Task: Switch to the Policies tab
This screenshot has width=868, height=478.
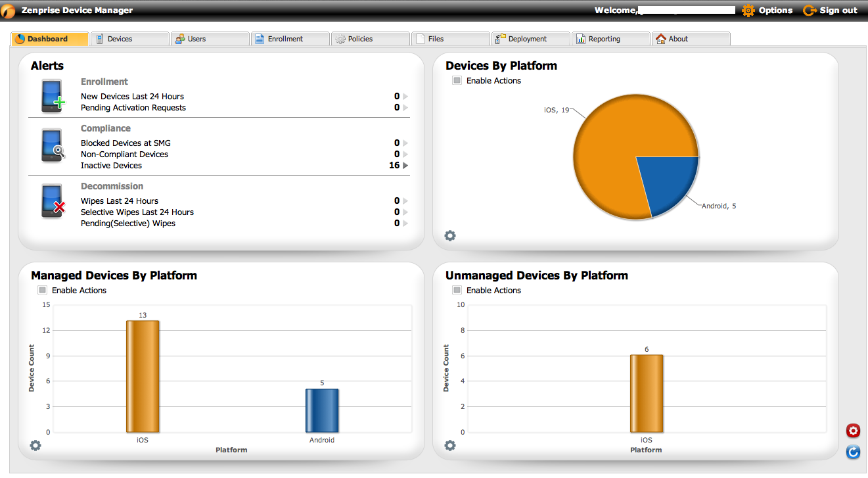Action: 369,39
